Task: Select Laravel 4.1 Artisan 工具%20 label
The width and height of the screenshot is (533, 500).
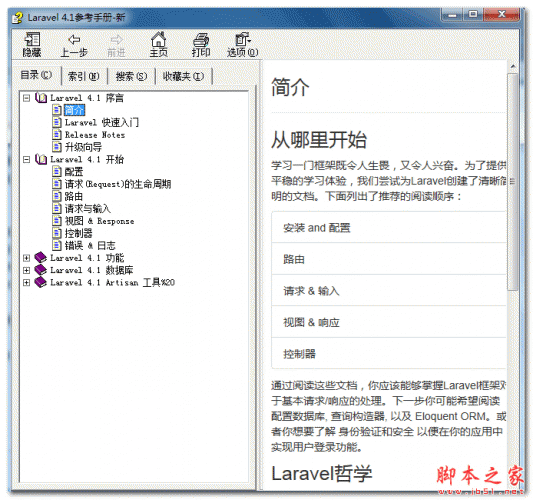Action: tap(112, 282)
